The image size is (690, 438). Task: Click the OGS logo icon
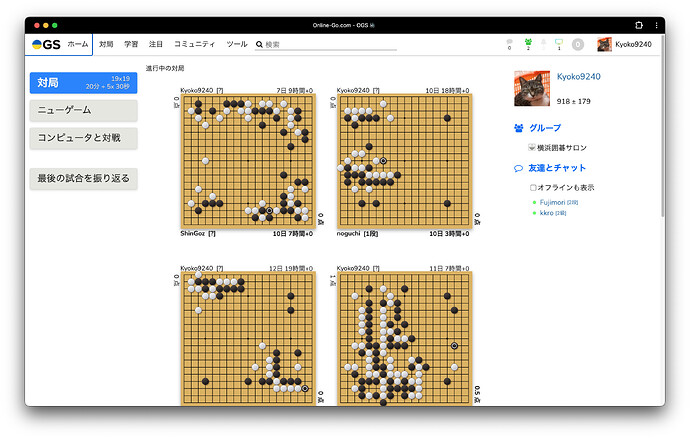click(x=45, y=44)
